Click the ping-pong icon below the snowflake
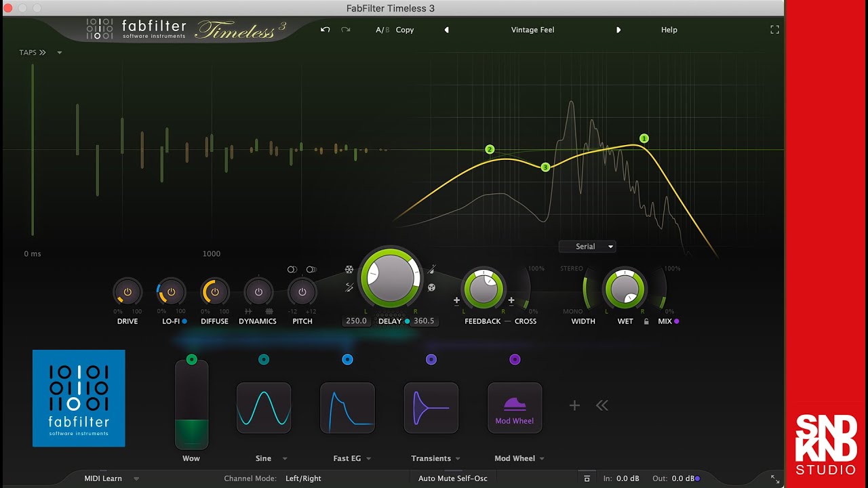Viewport: 868px width, 488px height. pos(349,287)
